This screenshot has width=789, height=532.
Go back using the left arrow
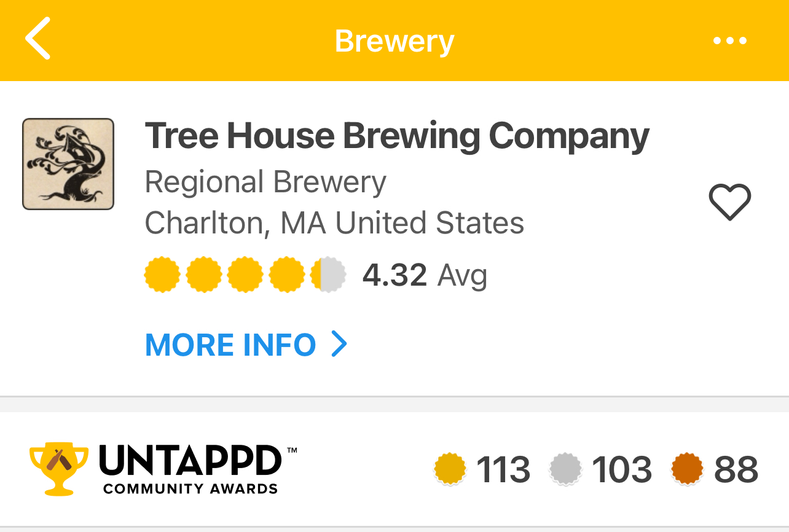(37, 38)
